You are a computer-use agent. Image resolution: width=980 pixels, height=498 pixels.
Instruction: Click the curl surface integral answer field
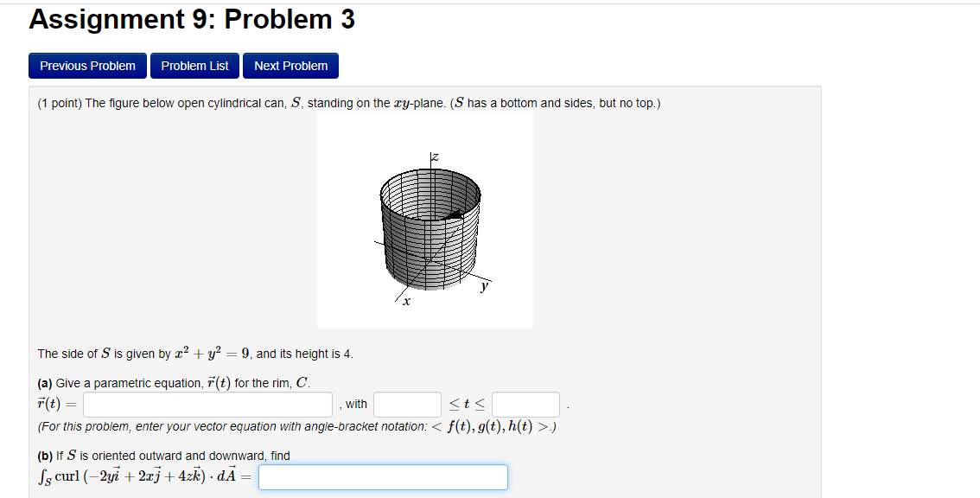[383, 476]
